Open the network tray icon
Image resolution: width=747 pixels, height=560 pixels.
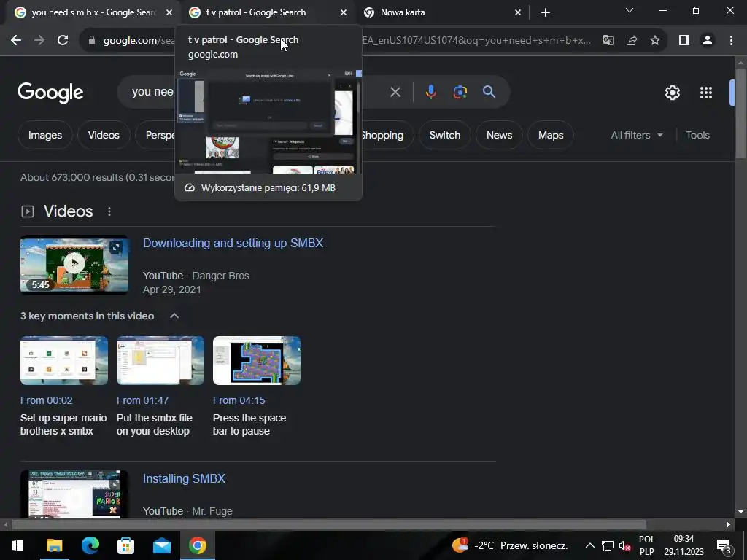(x=608, y=545)
